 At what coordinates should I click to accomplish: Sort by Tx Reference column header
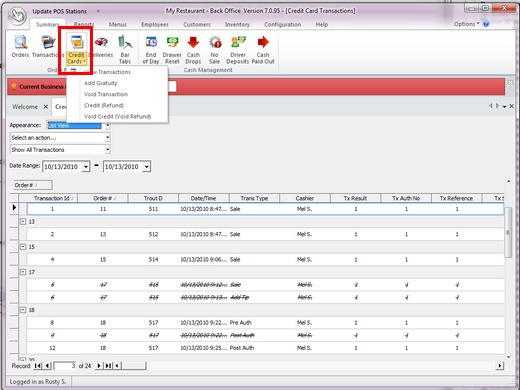457,198
